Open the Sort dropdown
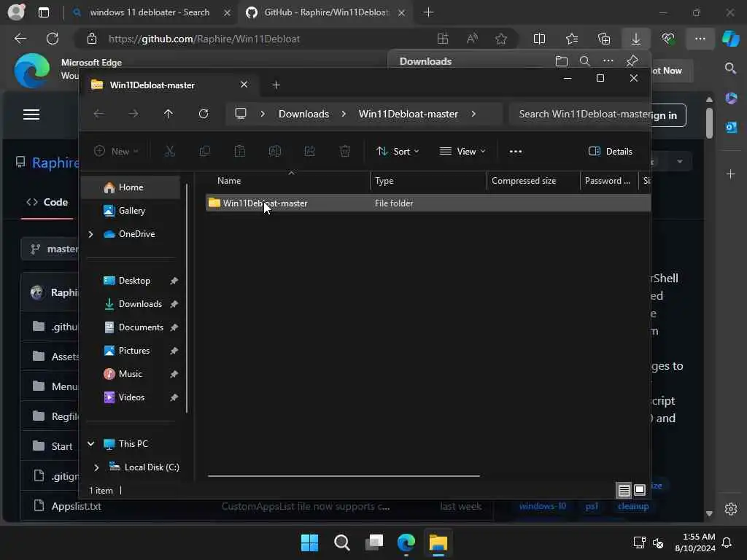Screen dimensions: 747x560 pos(398,152)
